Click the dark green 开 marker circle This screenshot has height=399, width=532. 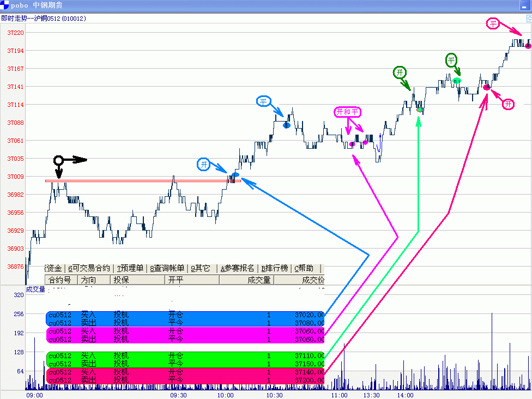[400, 72]
